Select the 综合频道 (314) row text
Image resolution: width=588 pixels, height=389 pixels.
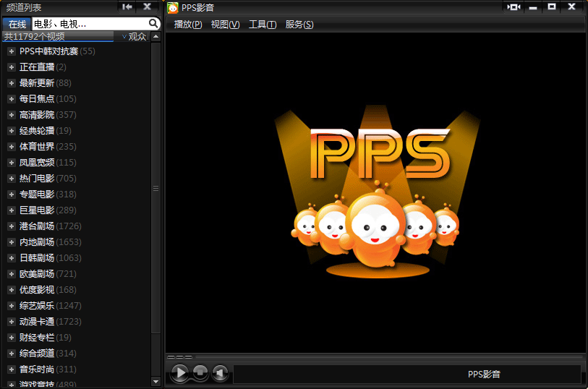coord(48,354)
